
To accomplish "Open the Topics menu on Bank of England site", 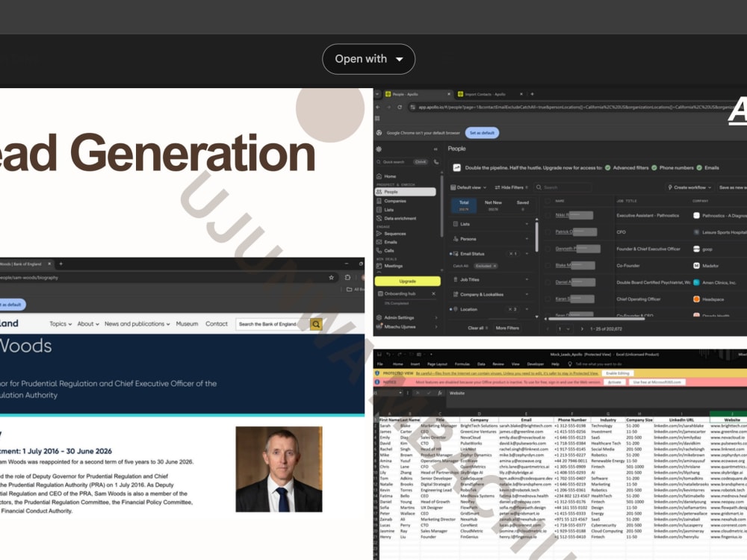I will (x=61, y=324).
